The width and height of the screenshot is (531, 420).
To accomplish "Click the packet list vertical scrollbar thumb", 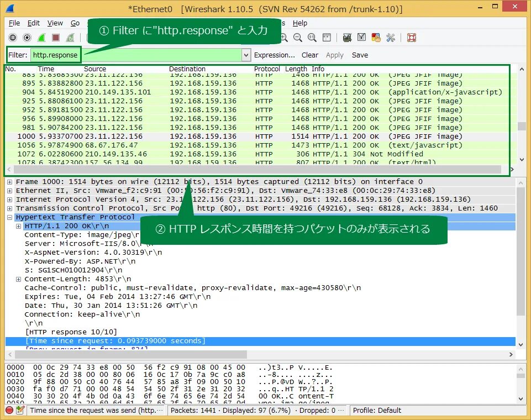I will point(522,126).
